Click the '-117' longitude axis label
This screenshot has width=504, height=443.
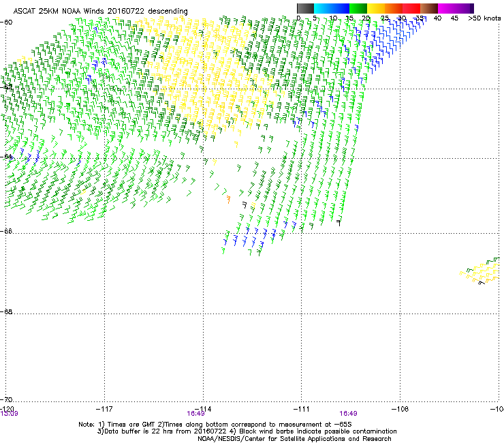104,409
